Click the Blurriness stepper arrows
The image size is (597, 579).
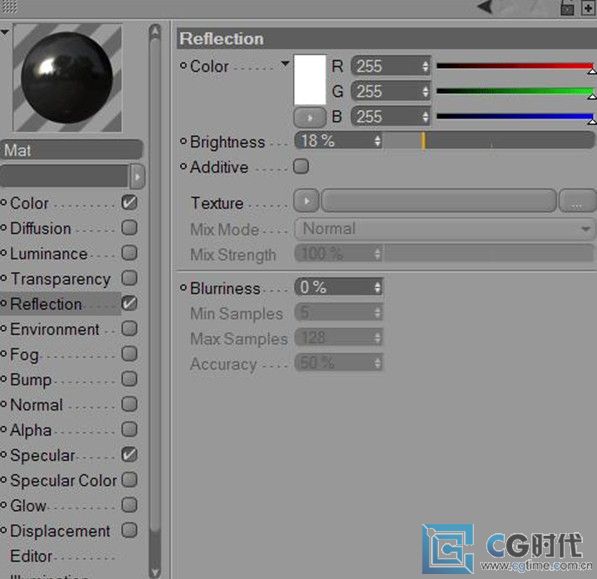point(377,287)
